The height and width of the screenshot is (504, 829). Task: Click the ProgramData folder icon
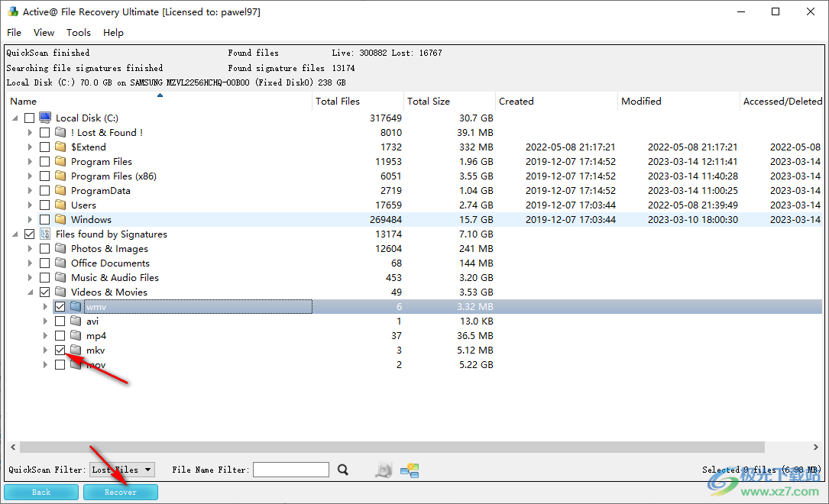61,190
